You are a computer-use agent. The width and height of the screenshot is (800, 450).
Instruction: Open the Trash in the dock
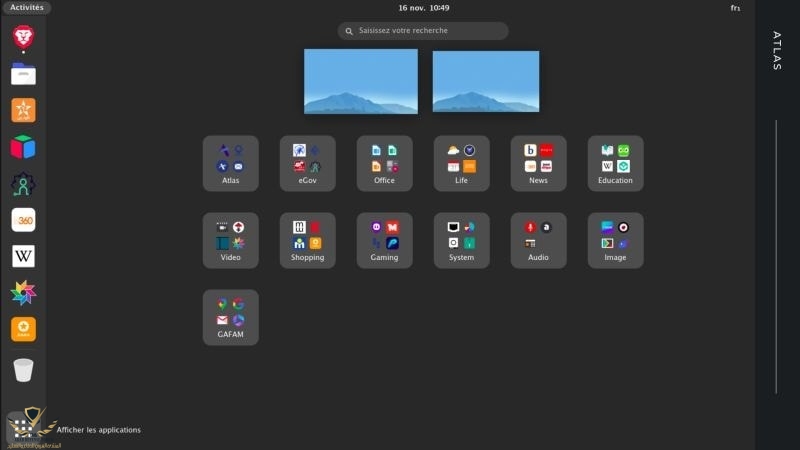coord(23,370)
